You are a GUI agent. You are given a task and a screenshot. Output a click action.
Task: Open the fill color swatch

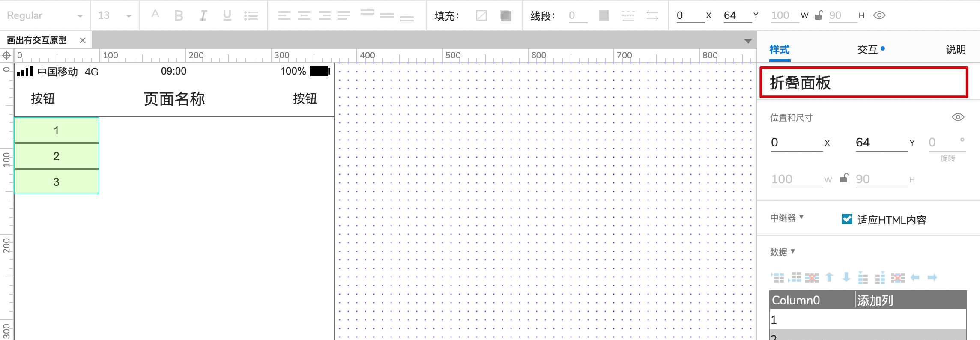pyautogui.click(x=506, y=16)
